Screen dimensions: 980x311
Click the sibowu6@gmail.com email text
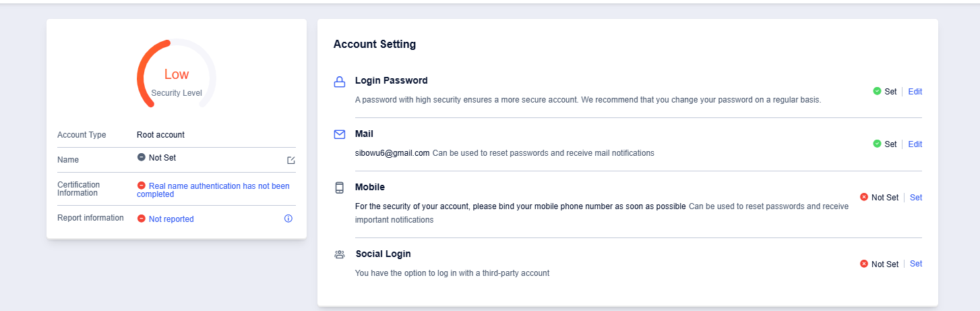(x=392, y=153)
